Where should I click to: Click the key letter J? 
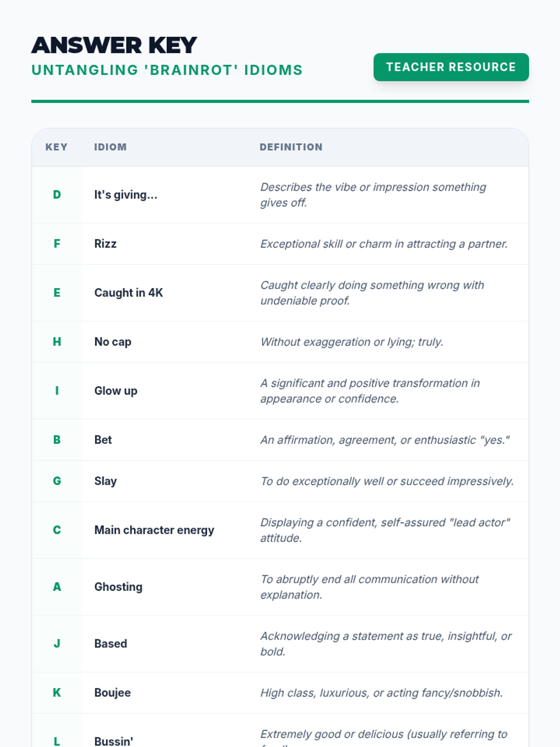(x=56, y=643)
